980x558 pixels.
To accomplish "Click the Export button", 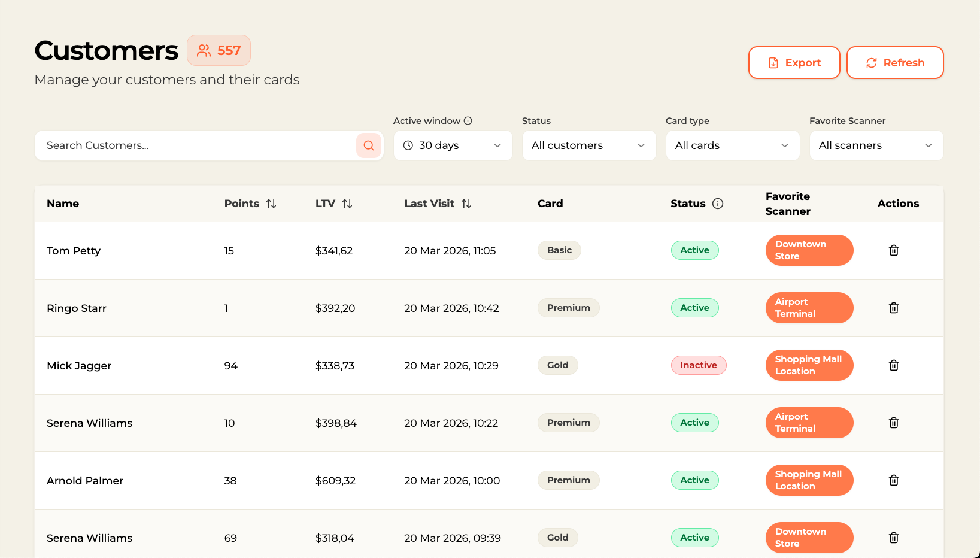I will (794, 63).
